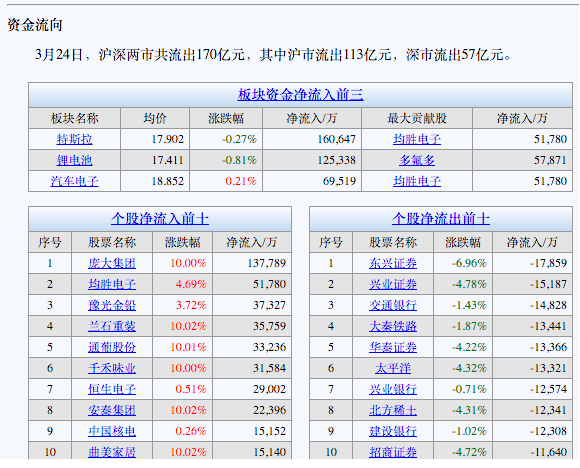Image resolution: width=580 pixels, height=468 pixels.
Task: Open the 恒生电子 stock link
Action: [112, 389]
